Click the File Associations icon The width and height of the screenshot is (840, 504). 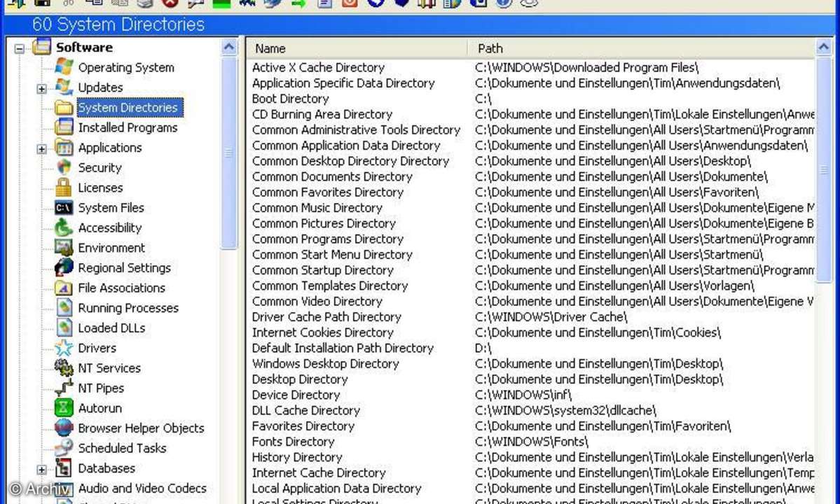coord(64,288)
